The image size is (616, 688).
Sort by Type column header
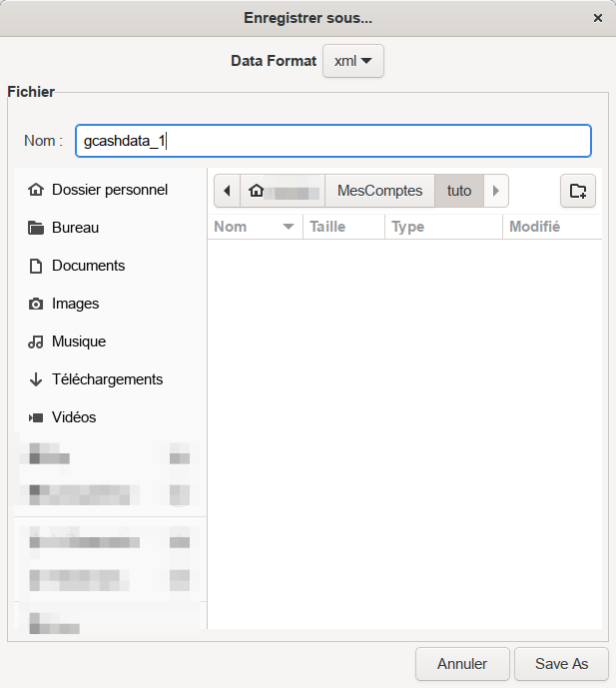click(x=442, y=227)
